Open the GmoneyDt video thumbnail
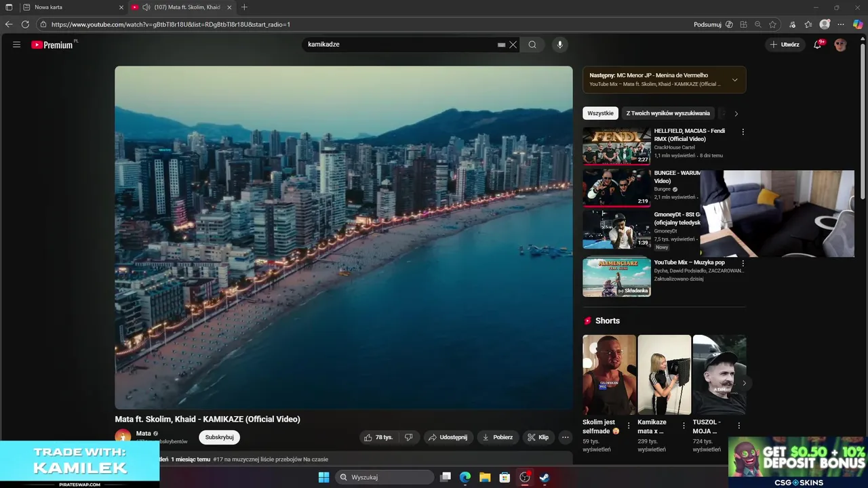Viewport: 868px width, 488px height. point(616,229)
